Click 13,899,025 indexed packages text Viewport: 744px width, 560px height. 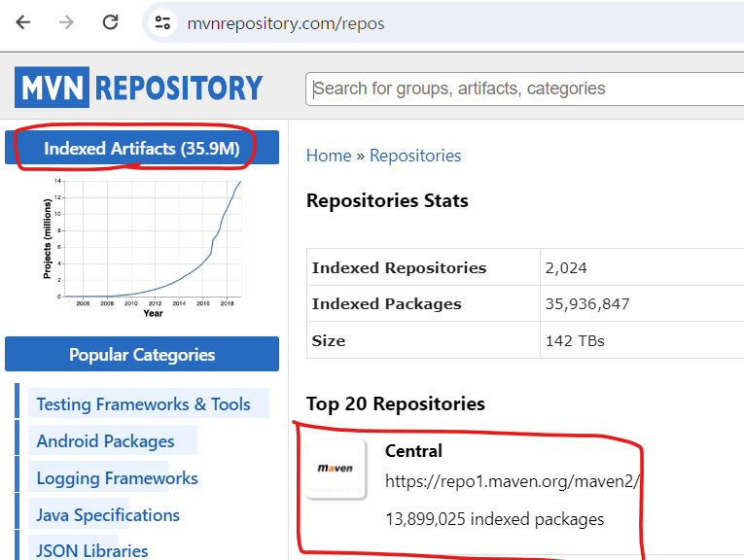pos(494,519)
